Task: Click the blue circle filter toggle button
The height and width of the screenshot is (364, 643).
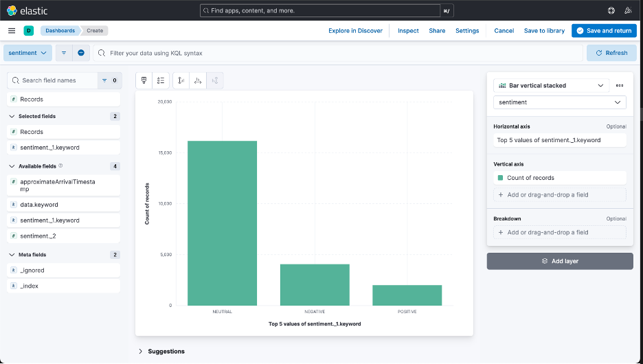Action: click(81, 53)
